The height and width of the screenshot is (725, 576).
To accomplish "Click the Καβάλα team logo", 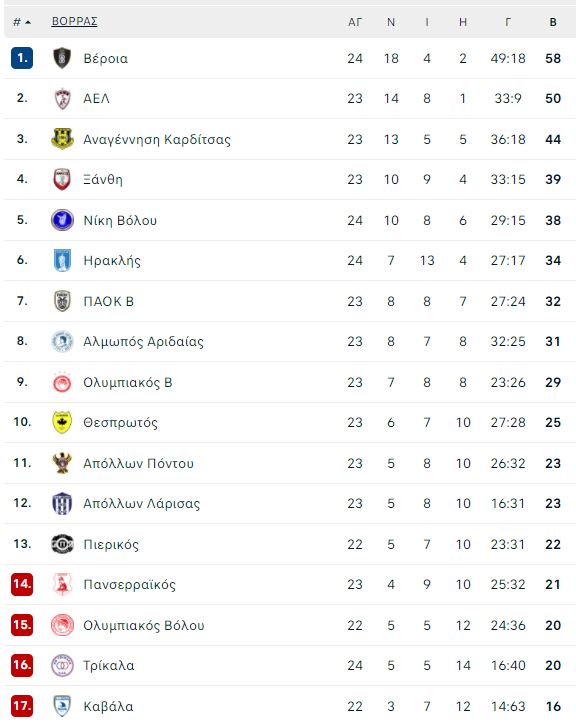I will click(x=62, y=706).
